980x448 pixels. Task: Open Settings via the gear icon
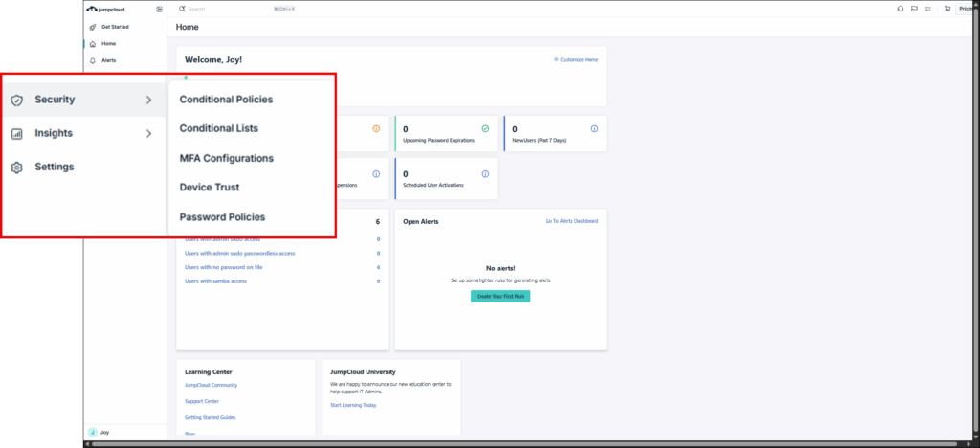(x=17, y=168)
